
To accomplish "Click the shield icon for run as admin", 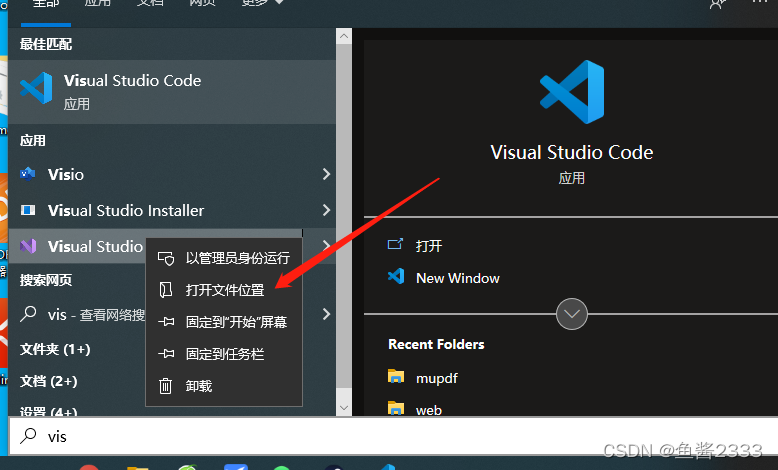I will click(166, 258).
